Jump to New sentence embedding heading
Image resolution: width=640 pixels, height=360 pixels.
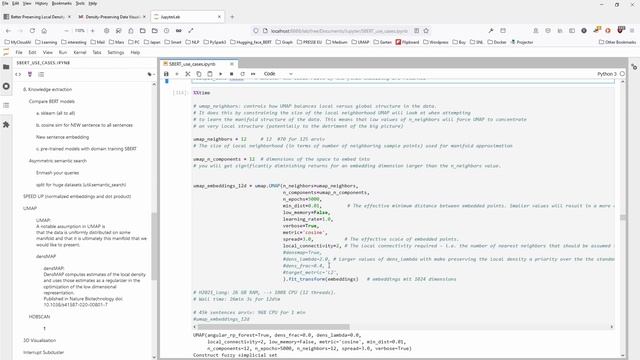(62, 137)
